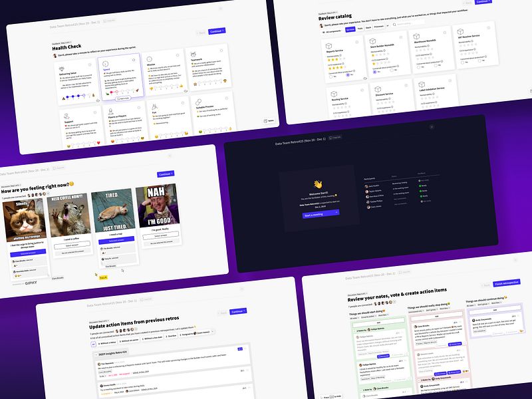
Task: Click Select answer under 'I'm good. Really'
Action: coord(161,235)
